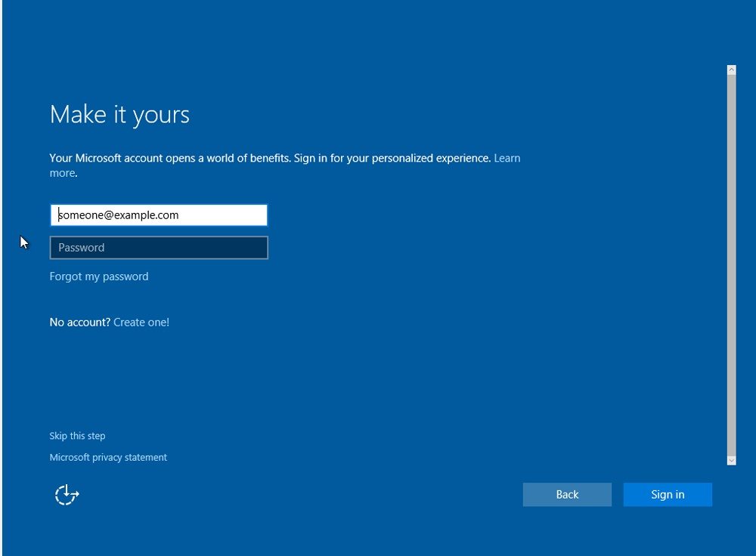This screenshot has height=556, width=756.
Task: Go back with the Back button
Action: pos(567,494)
